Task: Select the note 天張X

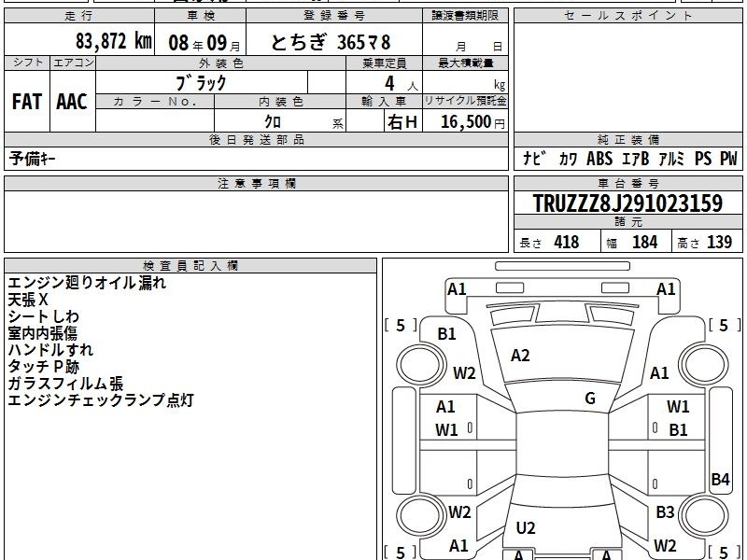Action: tap(28, 300)
